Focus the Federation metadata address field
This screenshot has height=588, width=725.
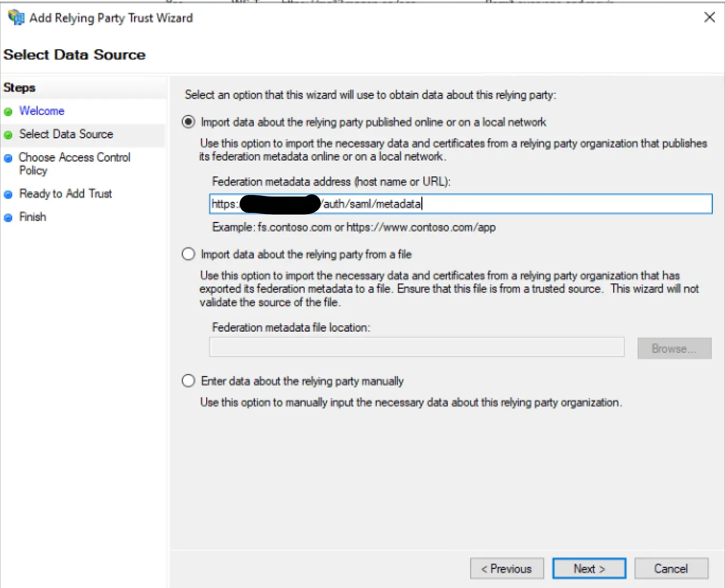tap(461, 204)
